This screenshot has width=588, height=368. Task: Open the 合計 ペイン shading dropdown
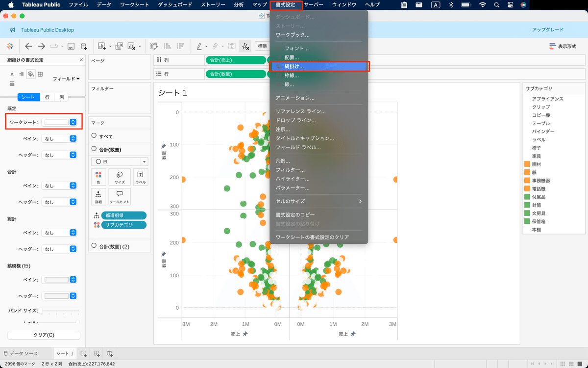tap(59, 186)
